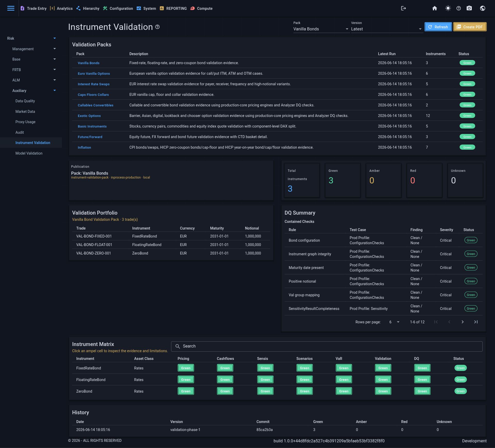The height and width of the screenshot is (448, 495).
Task: Click the search magnifier icon in Instrument Matrix
Action: [x=178, y=346]
